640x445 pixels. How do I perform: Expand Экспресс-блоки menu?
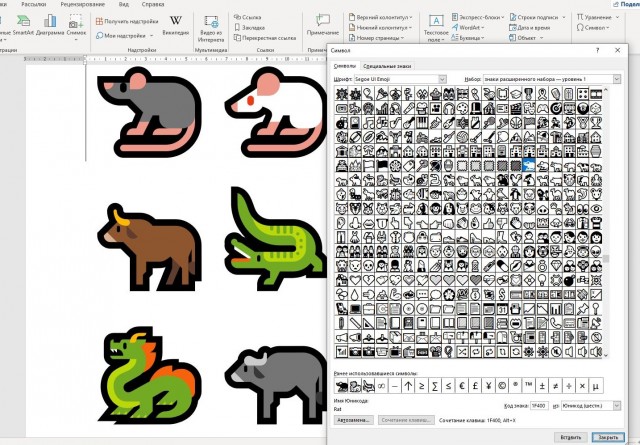click(478, 17)
